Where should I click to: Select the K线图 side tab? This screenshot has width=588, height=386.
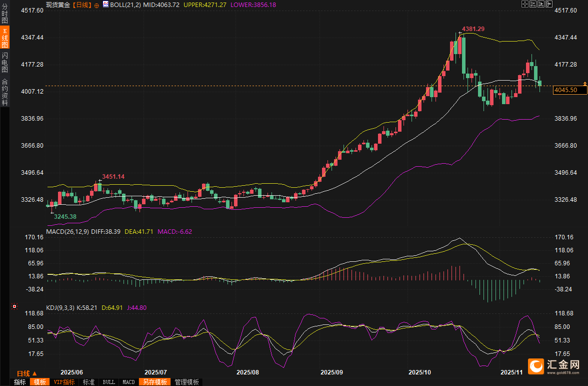(x=5, y=38)
